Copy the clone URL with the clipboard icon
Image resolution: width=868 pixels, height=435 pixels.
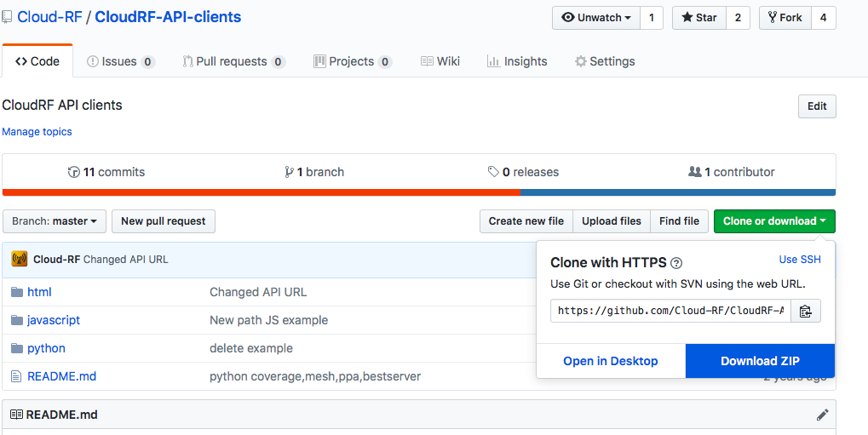[806, 311]
